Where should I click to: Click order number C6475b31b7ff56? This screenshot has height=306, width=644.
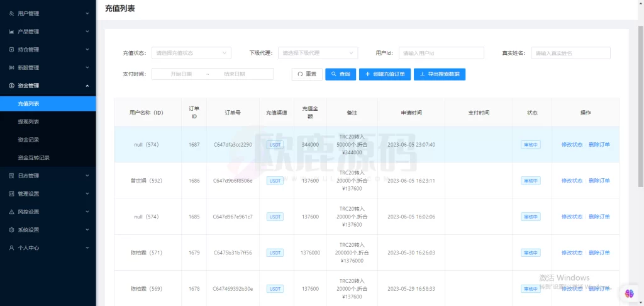233,252
